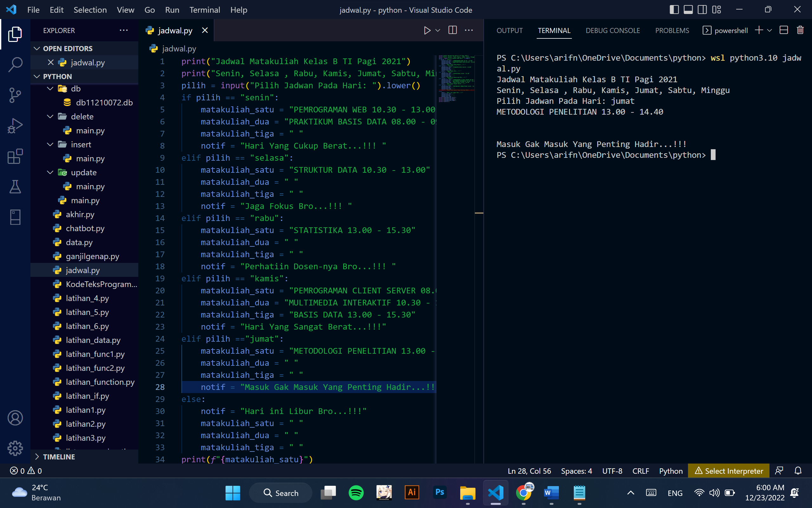Toggle Primary Side Bar layout
Image resolution: width=812 pixels, height=508 pixels.
point(674,10)
